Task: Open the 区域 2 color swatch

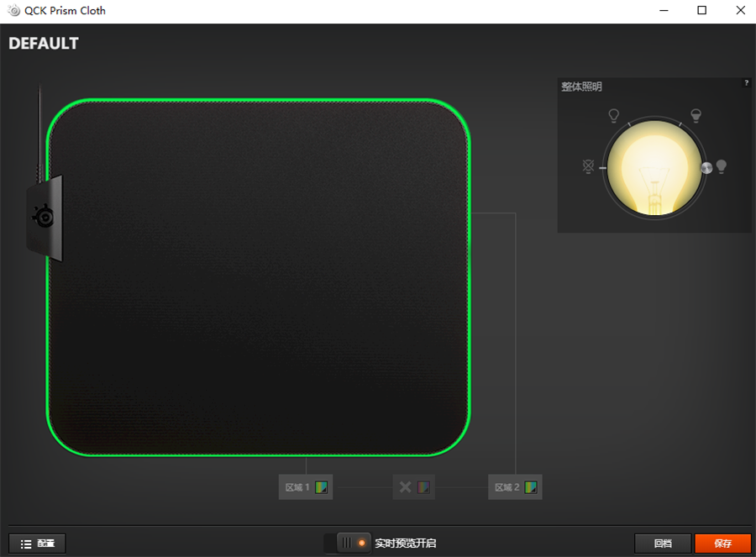Action: pyautogui.click(x=531, y=487)
